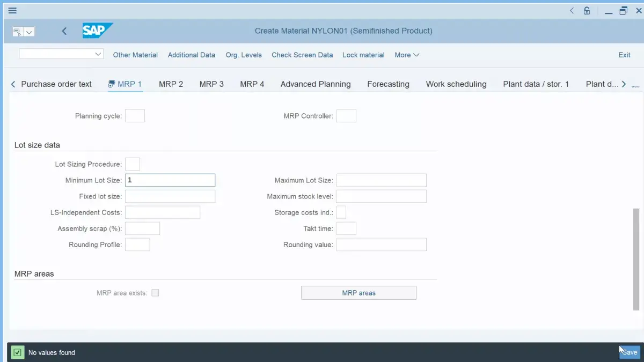
Task: Click the vertical scrollbar thumb
Action: pos(636,259)
